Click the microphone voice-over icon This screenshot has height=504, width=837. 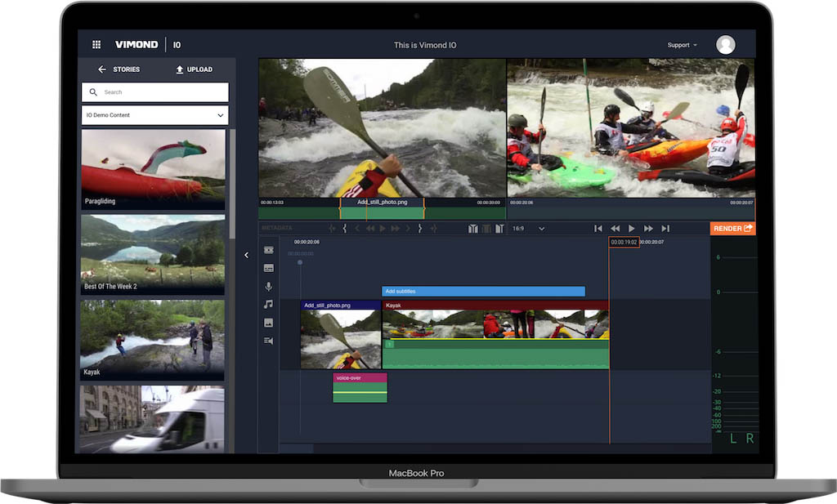point(268,287)
